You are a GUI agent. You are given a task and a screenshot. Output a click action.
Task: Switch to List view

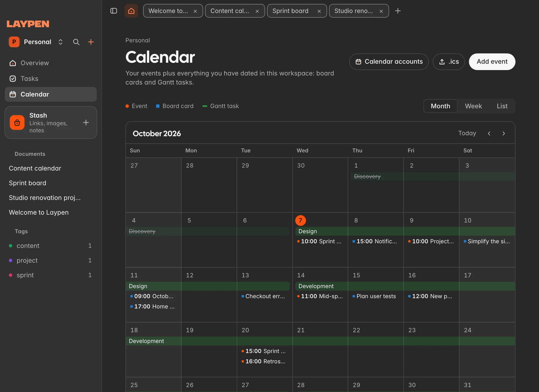click(502, 106)
